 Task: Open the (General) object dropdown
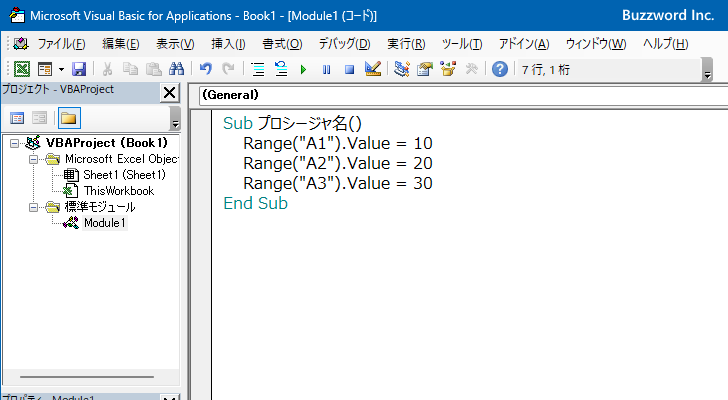[463, 95]
